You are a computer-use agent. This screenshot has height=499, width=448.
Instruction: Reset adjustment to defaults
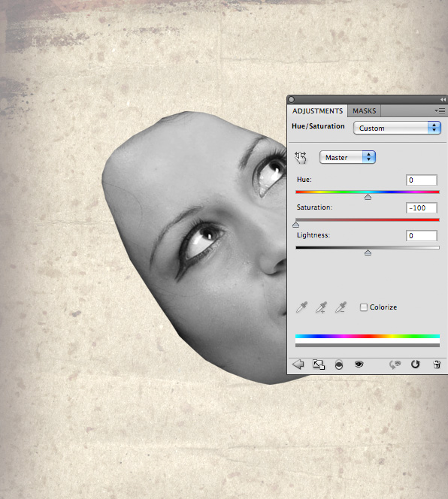pos(415,364)
